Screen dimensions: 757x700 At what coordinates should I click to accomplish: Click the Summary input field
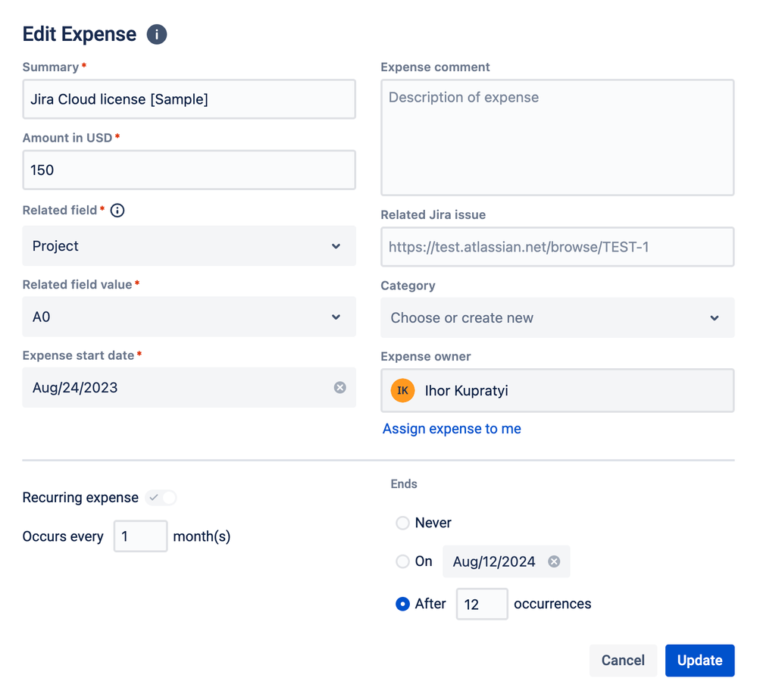pos(189,99)
